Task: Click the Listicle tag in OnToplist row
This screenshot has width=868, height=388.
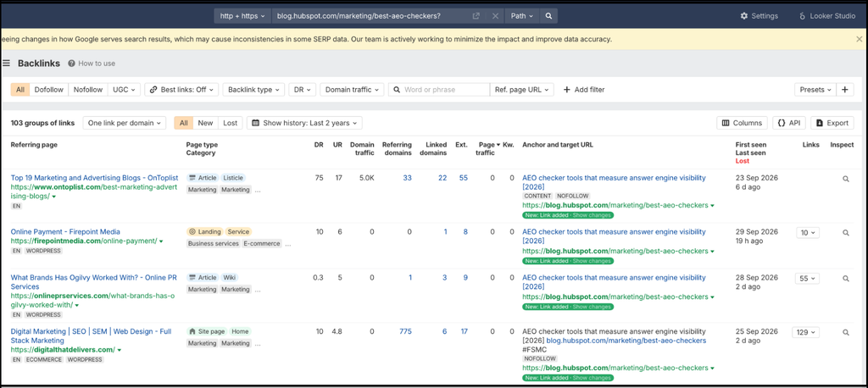Action: coord(233,178)
